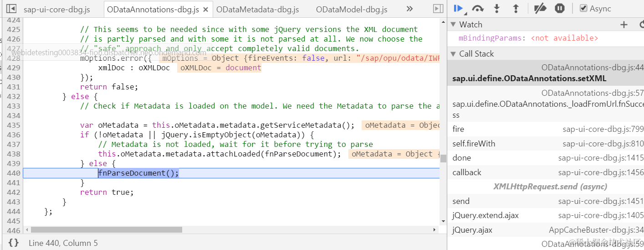The height and width of the screenshot is (250, 644).
Task: Click the attachLoaded(fnParseDocument) line
Action: pyautogui.click(x=220, y=154)
